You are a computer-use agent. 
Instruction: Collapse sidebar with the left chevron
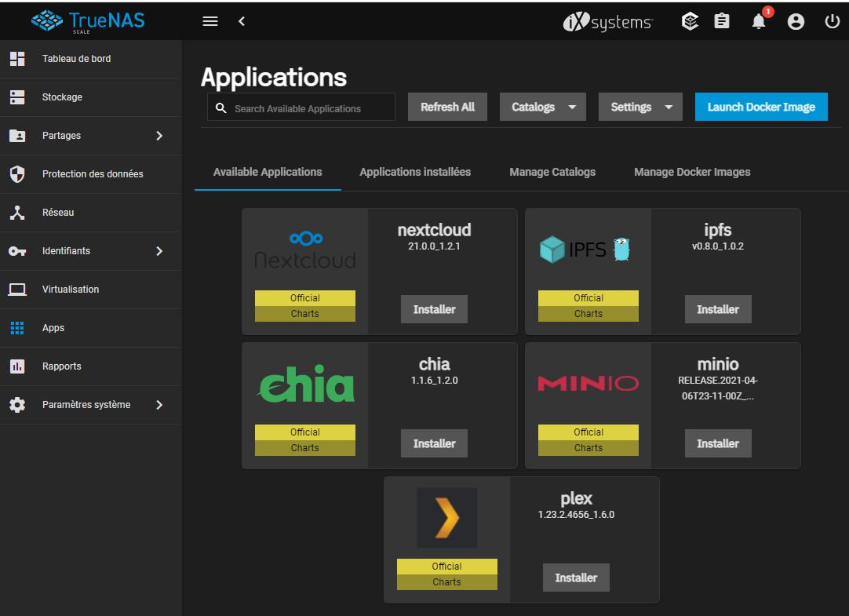[242, 21]
